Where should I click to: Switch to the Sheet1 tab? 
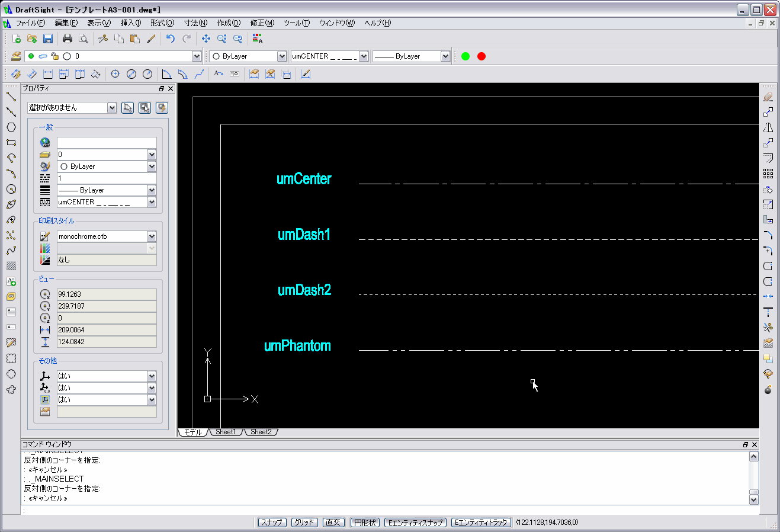point(226,432)
